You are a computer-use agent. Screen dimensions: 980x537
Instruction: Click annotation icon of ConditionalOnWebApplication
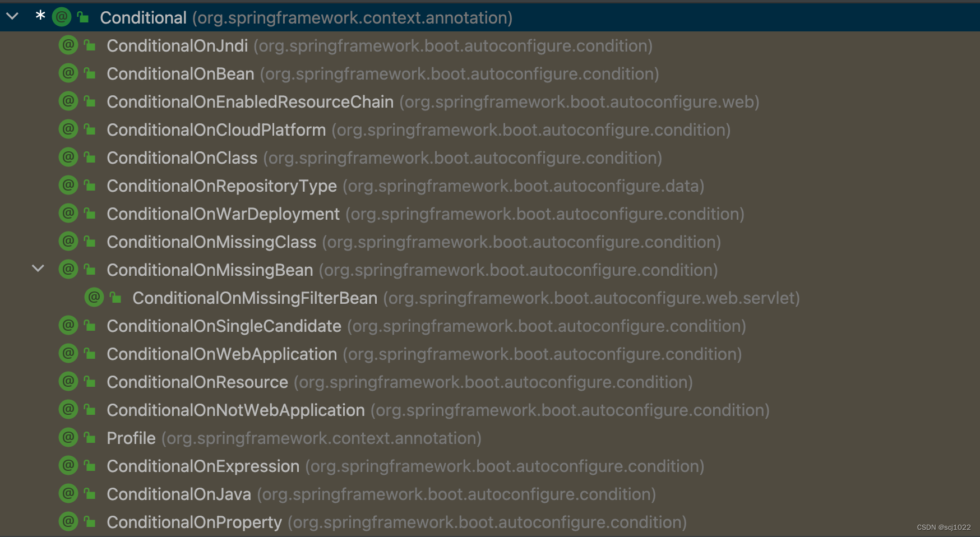click(68, 353)
